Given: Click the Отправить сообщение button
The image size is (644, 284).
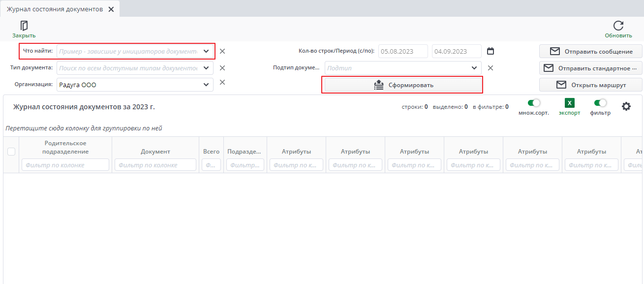Looking at the screenshot, I should tap(590, 51).
